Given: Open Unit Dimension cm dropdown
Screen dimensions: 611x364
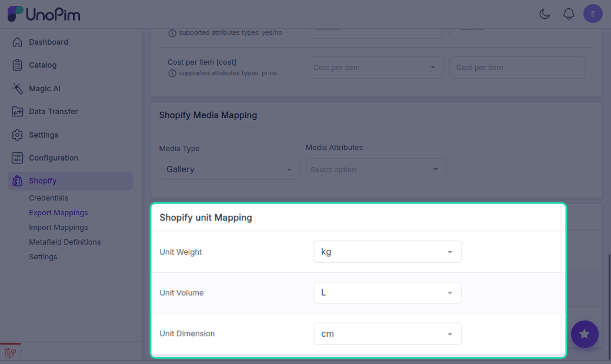Looking at the screenshot, I should tap(388, 333).
